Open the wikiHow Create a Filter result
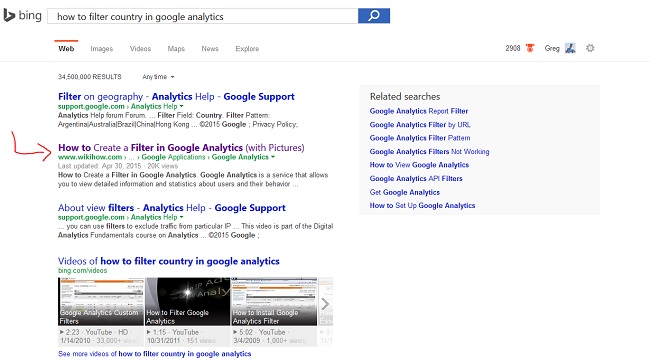The width and height of the screenshot is (650, 361). tap(181, 148)
